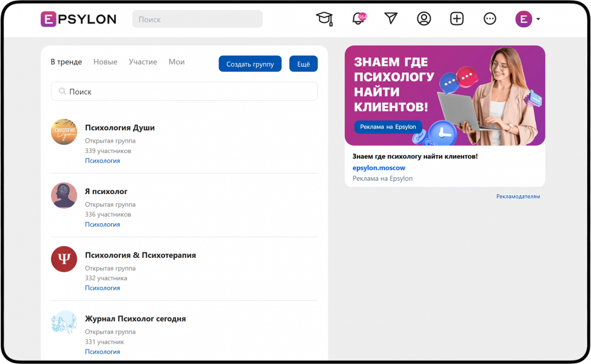
Task: Click the Создать группу button
Action: [x=250, y=64]
